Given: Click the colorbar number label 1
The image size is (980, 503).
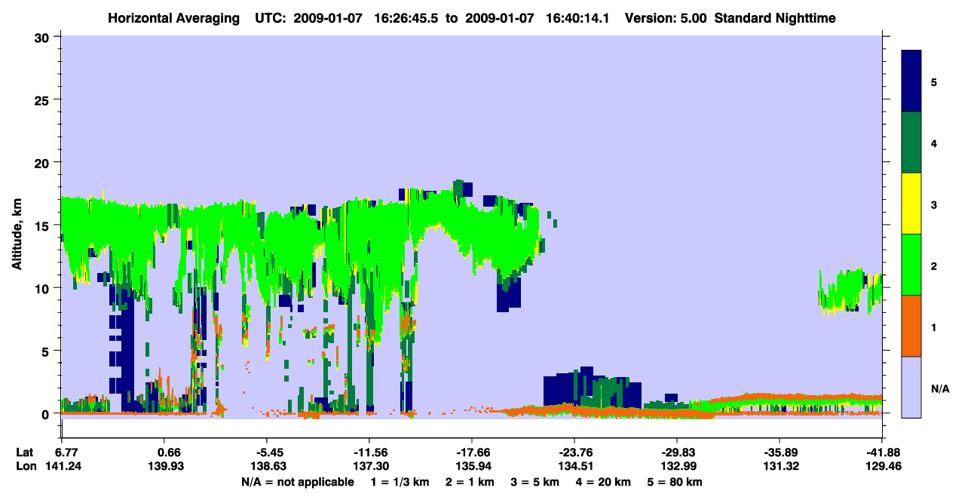Looking at the screenshot, I should pos(934,327).
